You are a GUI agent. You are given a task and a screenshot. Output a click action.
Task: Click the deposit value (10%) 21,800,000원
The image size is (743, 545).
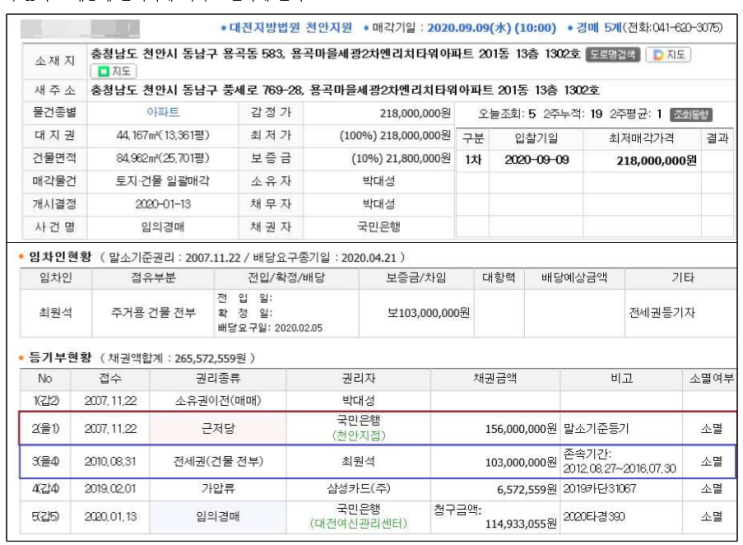[401, 158]
